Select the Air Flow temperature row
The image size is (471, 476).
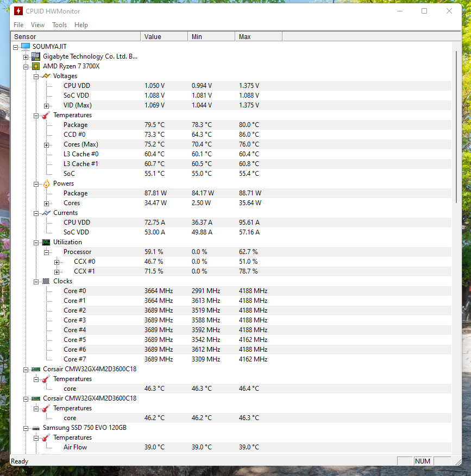(257, 447)
